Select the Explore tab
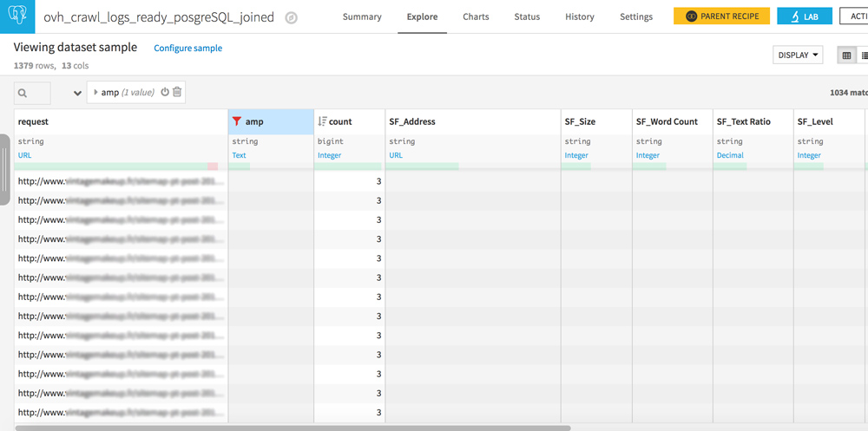The image size is (868, 431). [x=423, y=16]
